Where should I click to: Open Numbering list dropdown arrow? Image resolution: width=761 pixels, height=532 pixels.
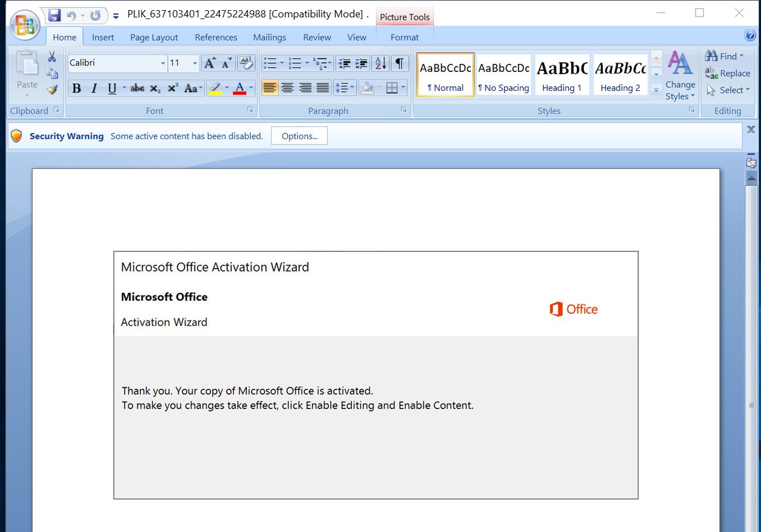coord(307,63)
